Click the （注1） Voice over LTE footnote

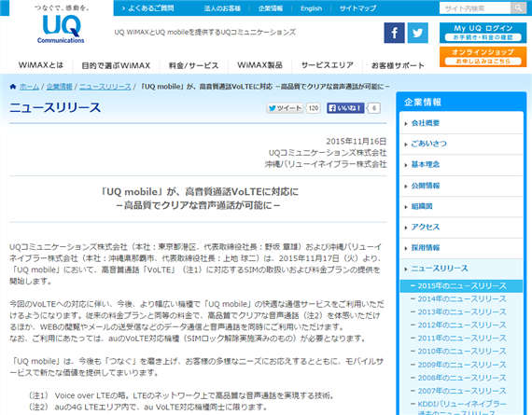pyautogui.click(x=181, y=395)
